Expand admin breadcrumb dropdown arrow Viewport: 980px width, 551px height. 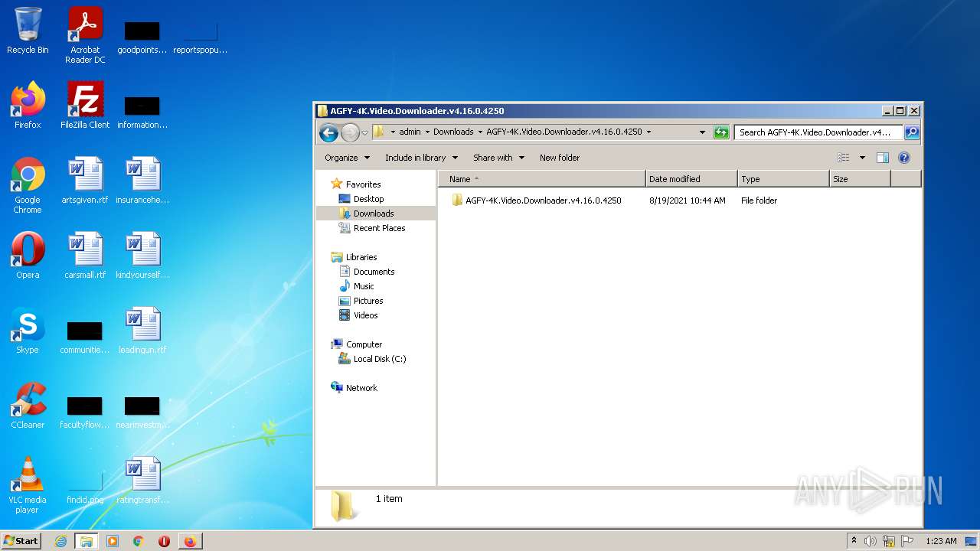pos(427,132)
